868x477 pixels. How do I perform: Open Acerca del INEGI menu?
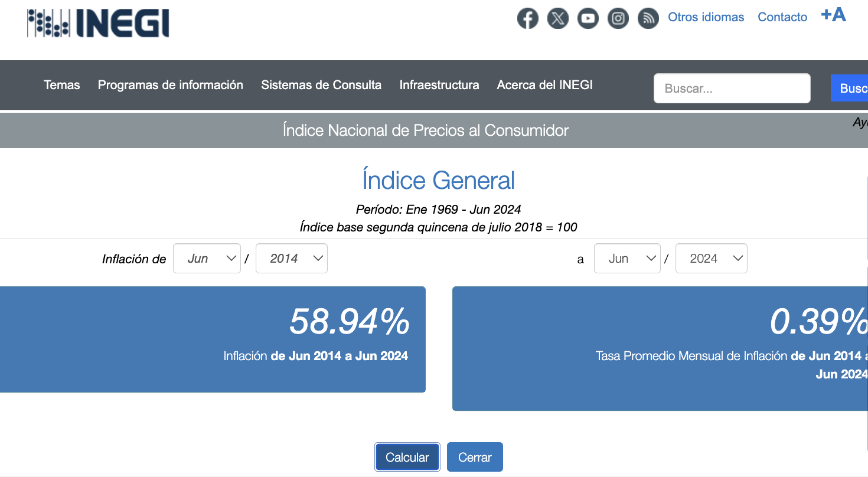pos(545,85)
